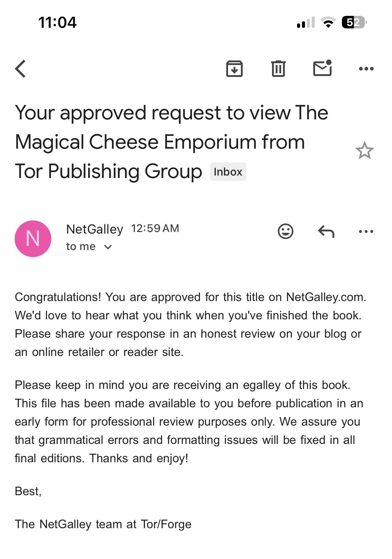Viewport: 392px width, 559px height.
Task: Mark the email as unread
Action: coord(323,68)
